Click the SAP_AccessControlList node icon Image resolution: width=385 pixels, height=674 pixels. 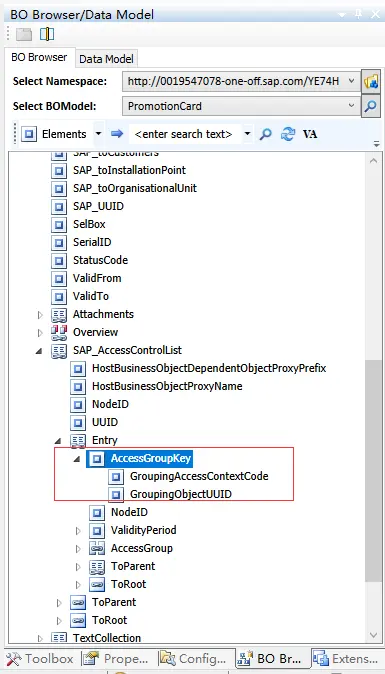[59, 350]
